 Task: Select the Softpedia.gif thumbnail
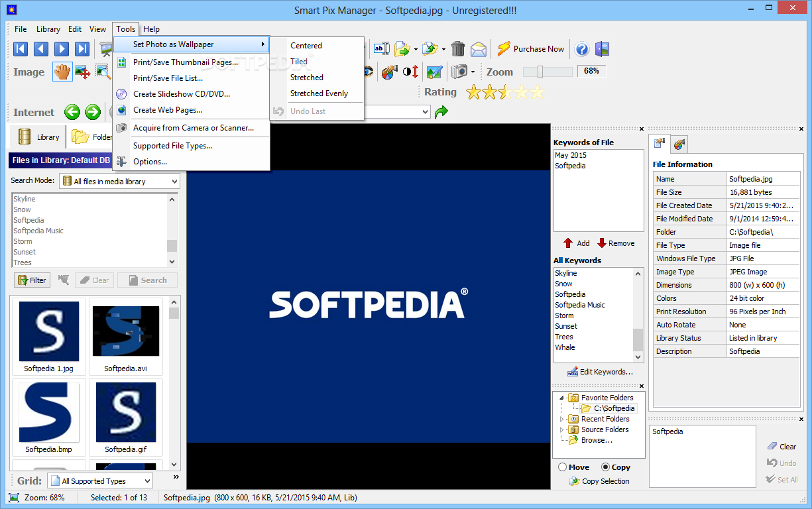(126, 418)
